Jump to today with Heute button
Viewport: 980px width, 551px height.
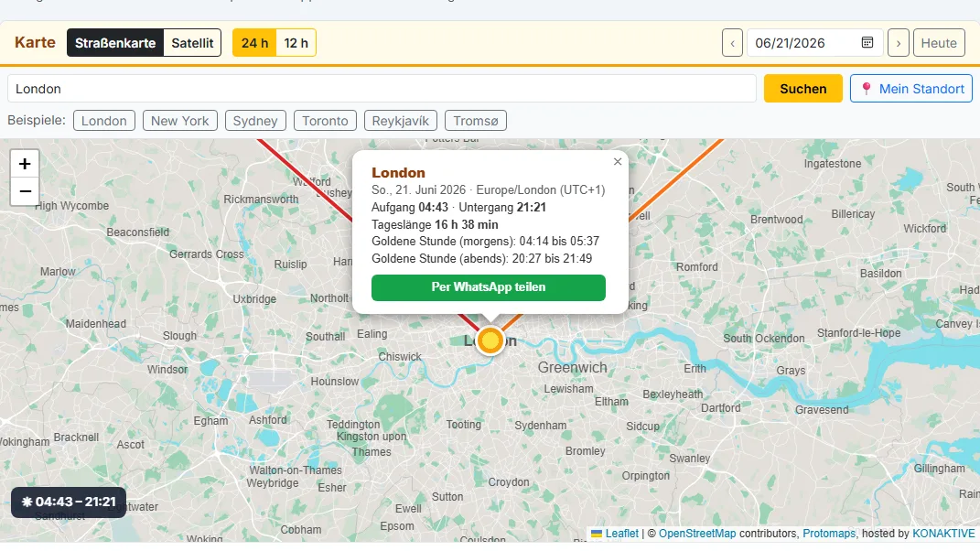939,43
